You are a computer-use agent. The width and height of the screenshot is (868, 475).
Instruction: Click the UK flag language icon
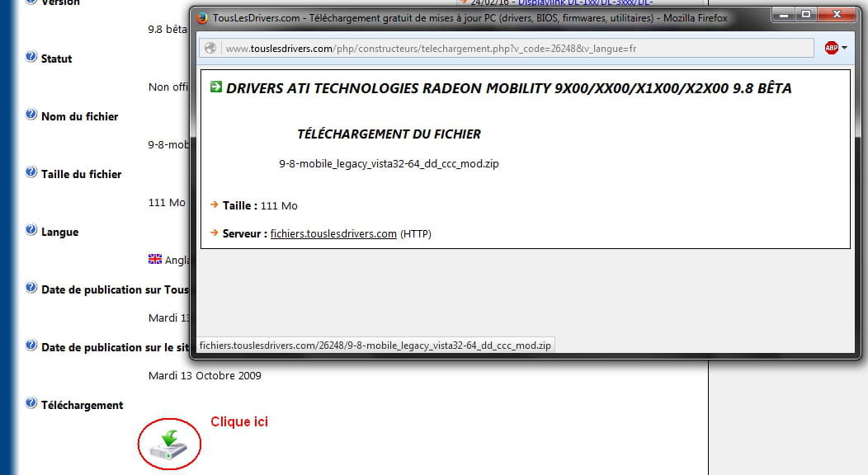[155, 259]
